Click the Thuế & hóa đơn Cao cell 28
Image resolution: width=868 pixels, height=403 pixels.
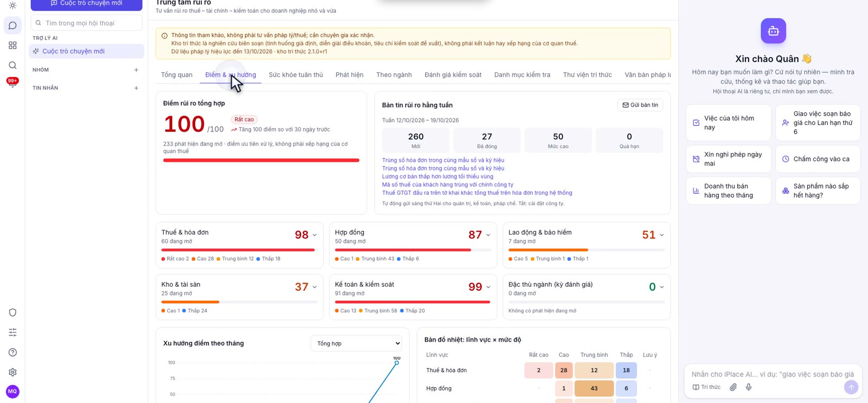[564, 370]
